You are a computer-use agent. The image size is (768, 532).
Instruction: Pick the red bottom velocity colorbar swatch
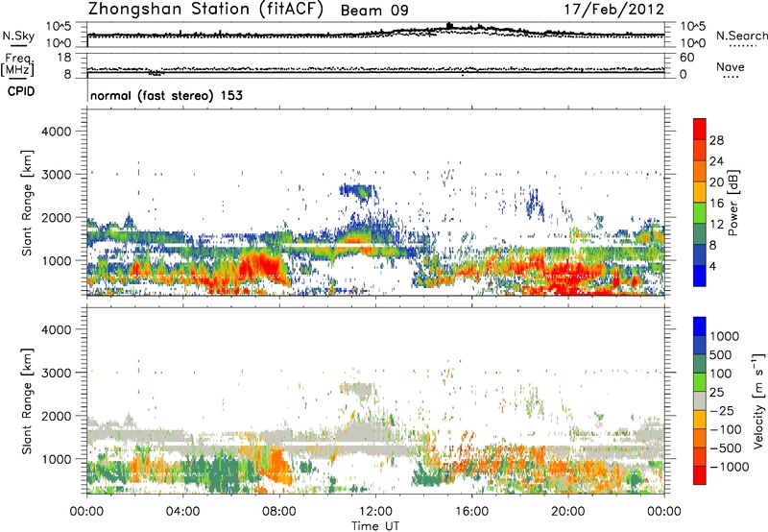point(700,475)
